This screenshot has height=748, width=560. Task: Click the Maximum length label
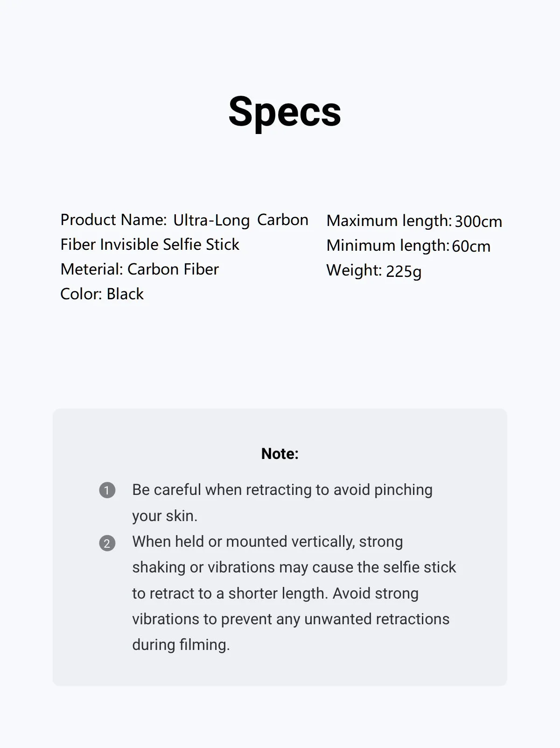click(389, 221)
